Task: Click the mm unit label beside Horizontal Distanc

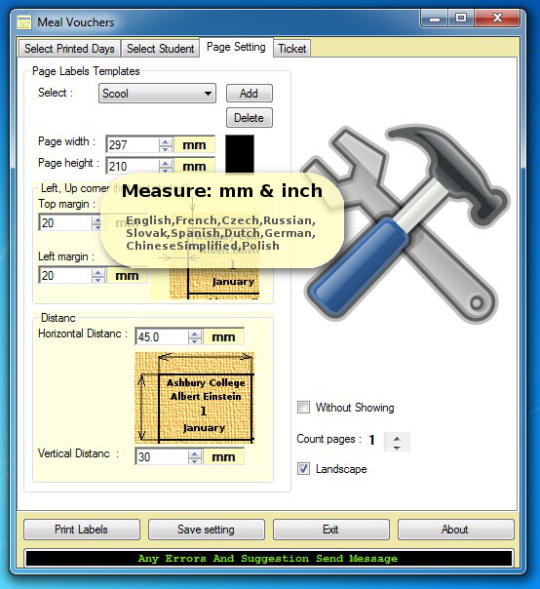Action: (x=224, y=337)
